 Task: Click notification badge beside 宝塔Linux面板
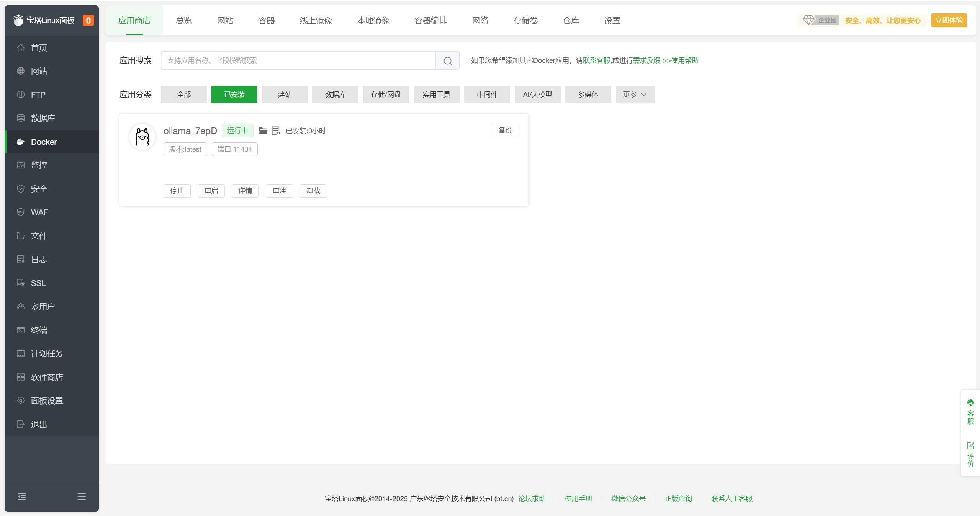88,20
